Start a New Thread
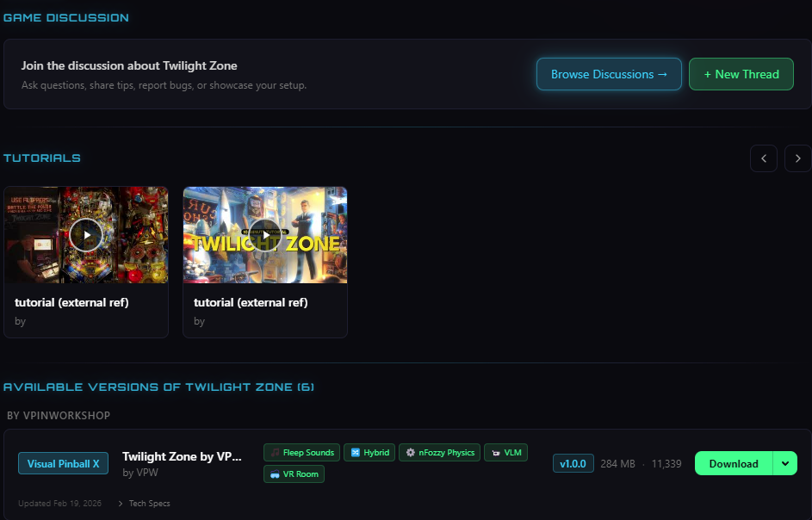The width and height of the screenshot is (812, 520). [x=741, y=74]
